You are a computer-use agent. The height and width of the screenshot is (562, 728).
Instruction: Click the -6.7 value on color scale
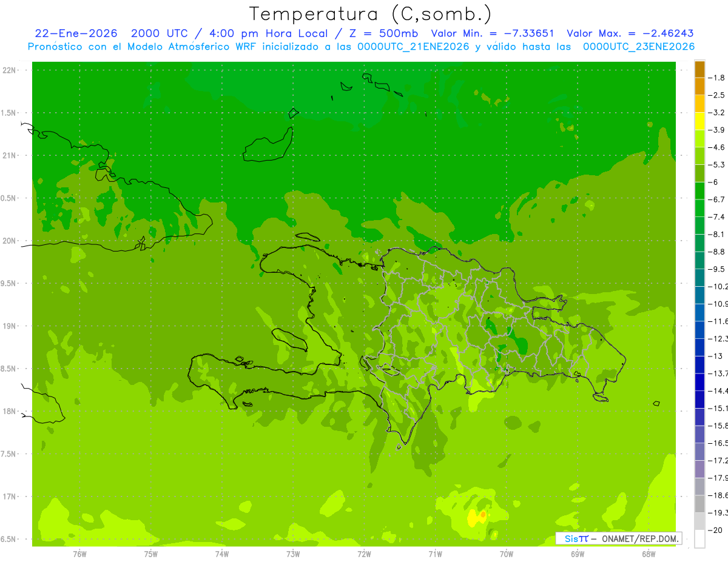click(x=718, y=199)
